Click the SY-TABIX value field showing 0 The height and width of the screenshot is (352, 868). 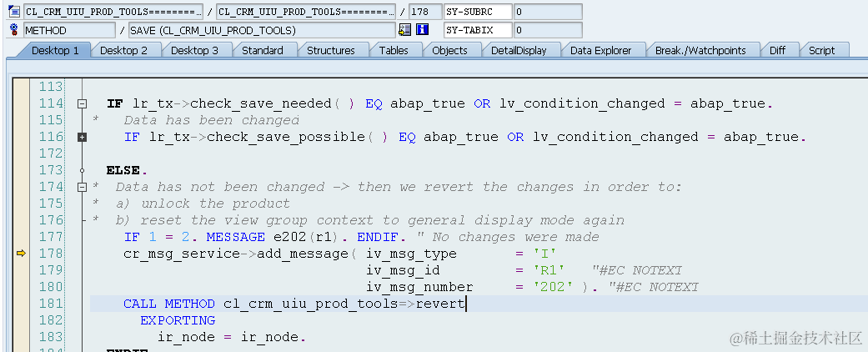pyautogui.click(x=548, y=30)
